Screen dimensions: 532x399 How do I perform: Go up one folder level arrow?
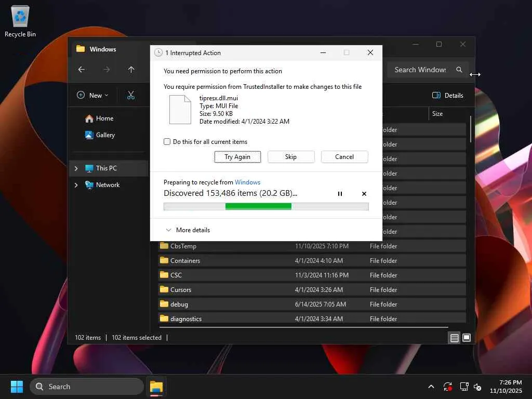131,70
